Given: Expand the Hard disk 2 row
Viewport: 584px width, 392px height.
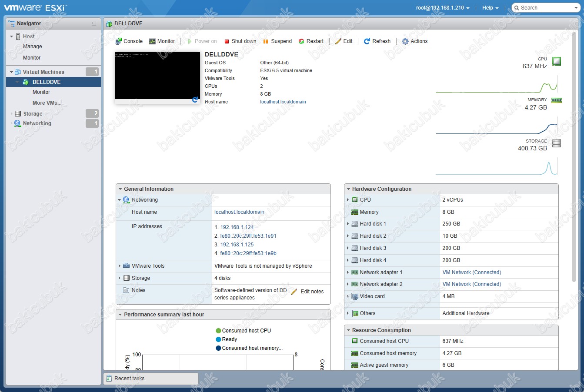Looking at the screenshot, I should [348, 236].
